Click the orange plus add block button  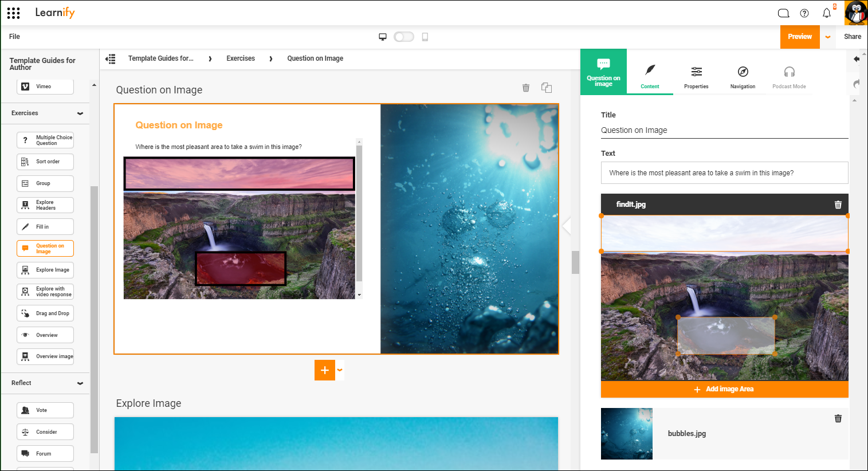(325, 370)
